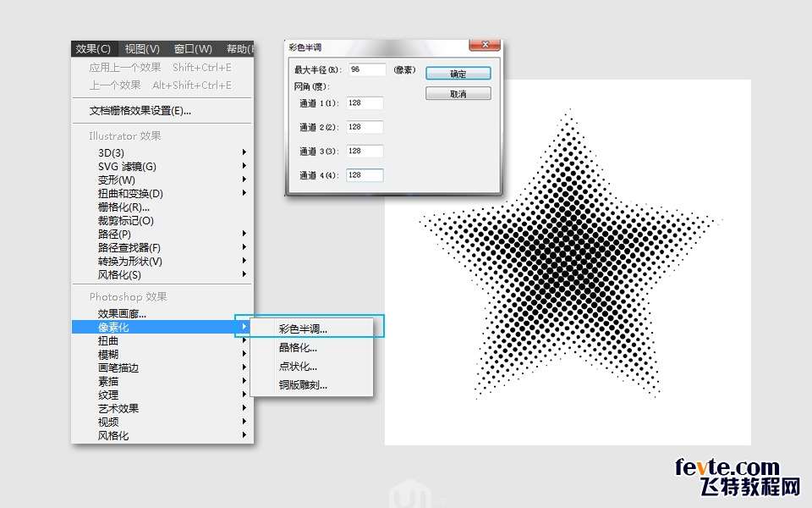Click the 通道 4 value field
The height and width of the screenshot is (508, 812).
coord(365,175)
